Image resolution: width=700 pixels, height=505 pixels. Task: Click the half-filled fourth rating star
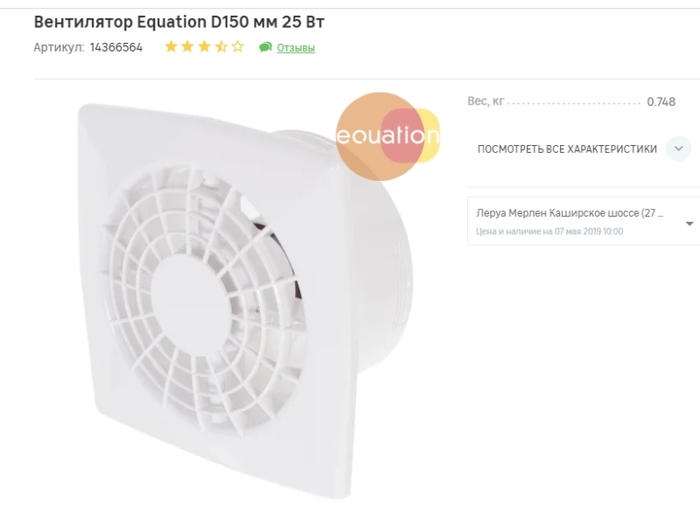(221, 47)
